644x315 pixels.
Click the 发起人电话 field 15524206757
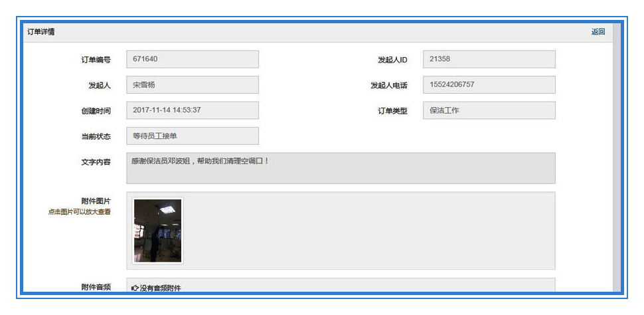coord(489,84)
